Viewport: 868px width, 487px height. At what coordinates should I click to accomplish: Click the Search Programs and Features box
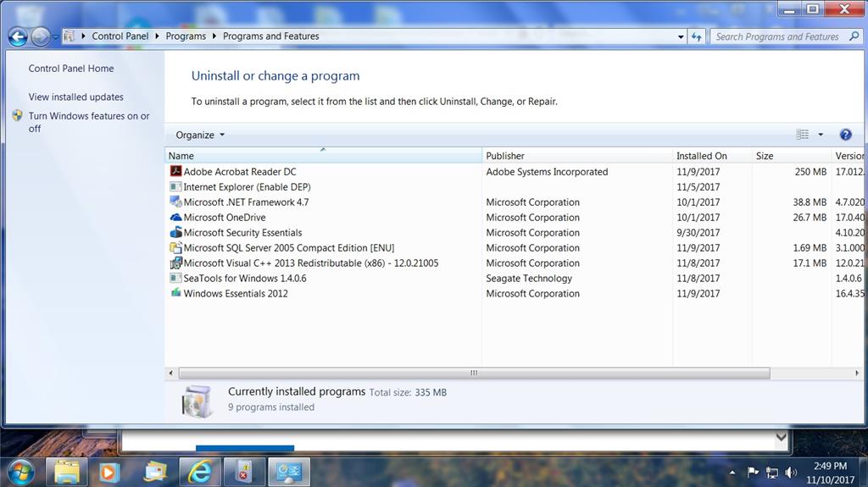[x=777, y=36]
